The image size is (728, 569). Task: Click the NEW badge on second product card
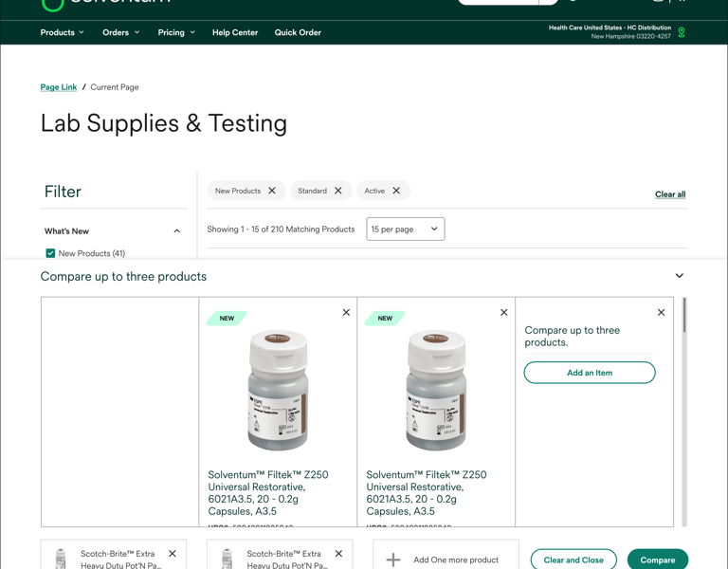(385, 319)
